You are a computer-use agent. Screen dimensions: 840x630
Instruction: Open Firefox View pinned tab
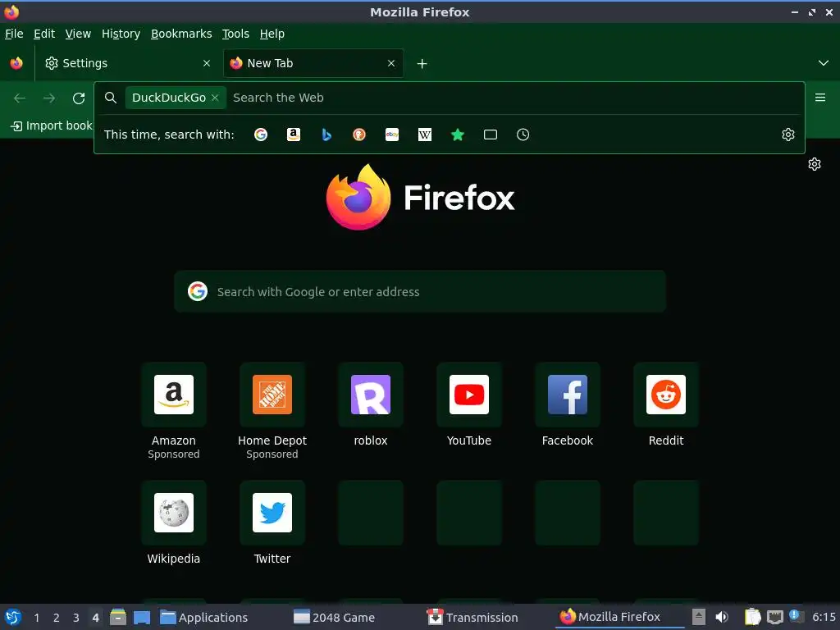[x=16, y=63]
